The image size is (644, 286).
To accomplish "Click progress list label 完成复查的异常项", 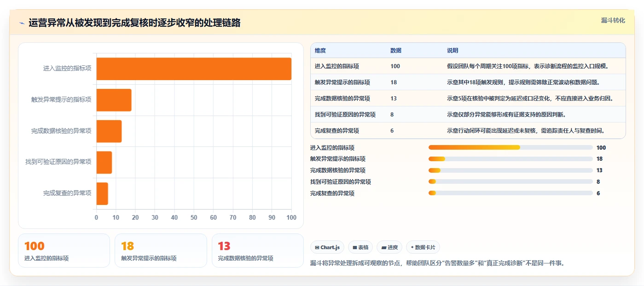I will coord(332,193).
